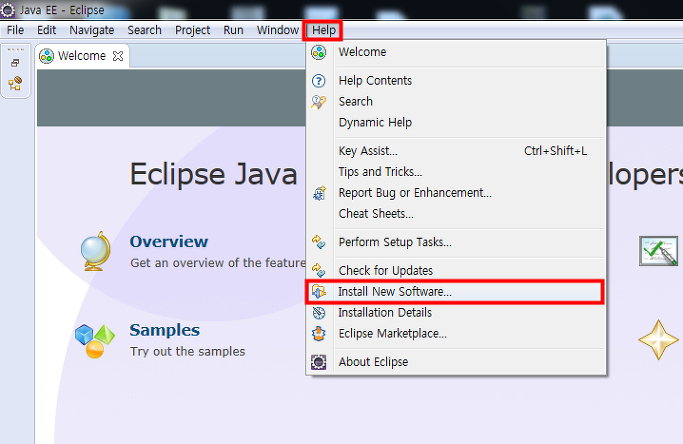Click the About Eclipse icon
The image size is (683, 444).
coord(318,362)
